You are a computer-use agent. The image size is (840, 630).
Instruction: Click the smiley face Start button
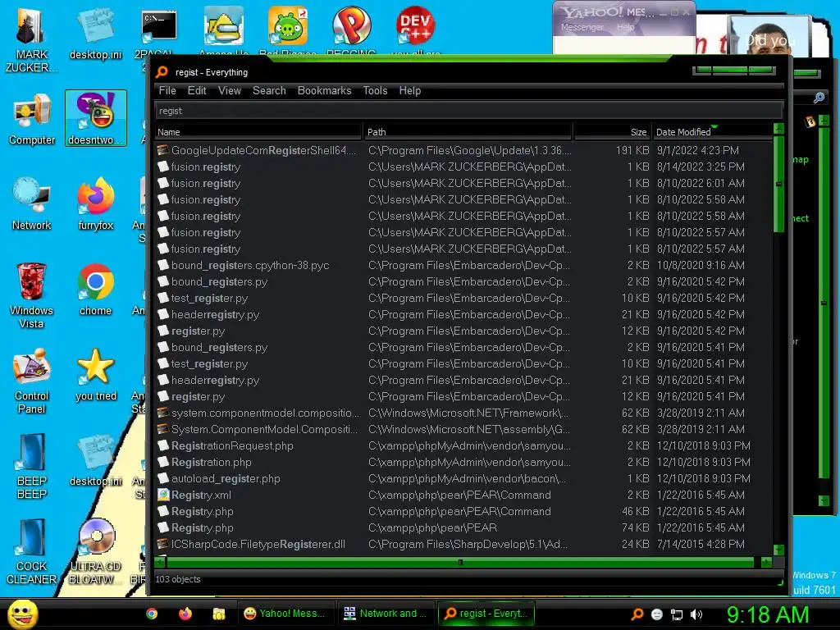pos(22,614)
